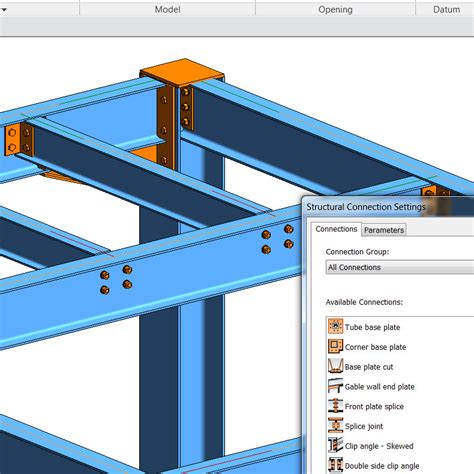Select the Splice joint icon
474x474 pixels.
335,425
